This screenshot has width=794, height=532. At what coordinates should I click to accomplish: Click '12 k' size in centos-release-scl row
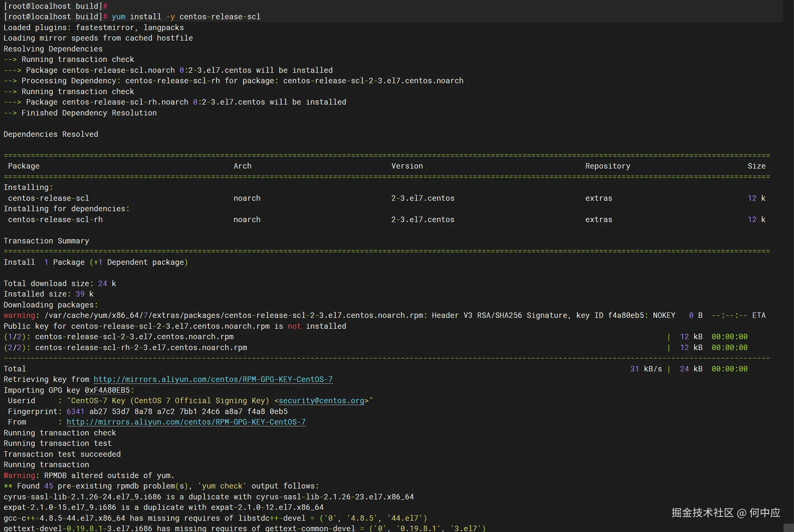tap(757, 198)
